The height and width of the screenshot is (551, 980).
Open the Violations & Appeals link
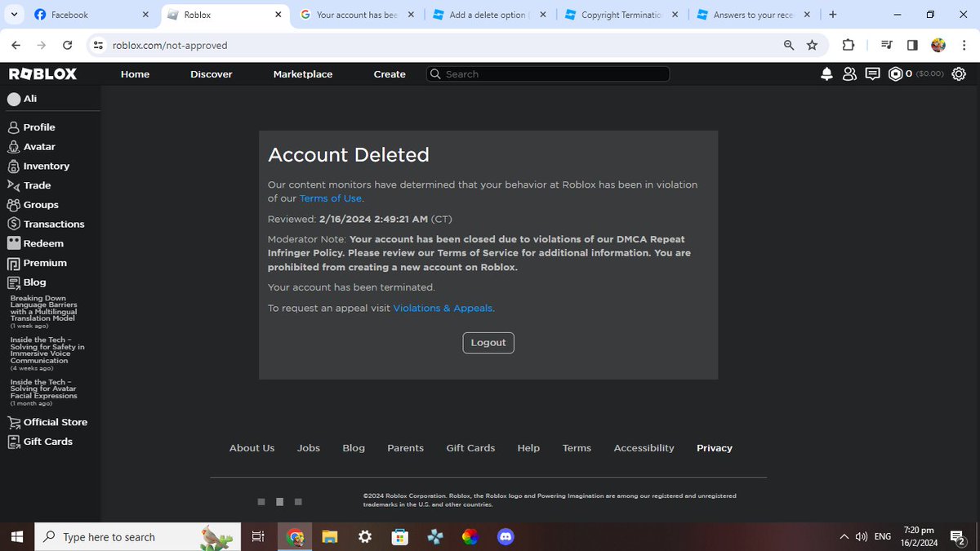443,308
